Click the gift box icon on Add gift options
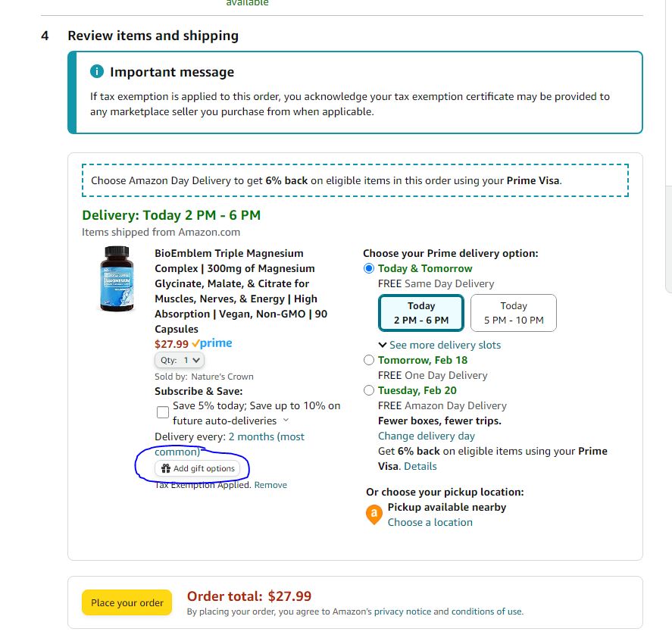This screenshot has width=672, height=635. point(166,468)
